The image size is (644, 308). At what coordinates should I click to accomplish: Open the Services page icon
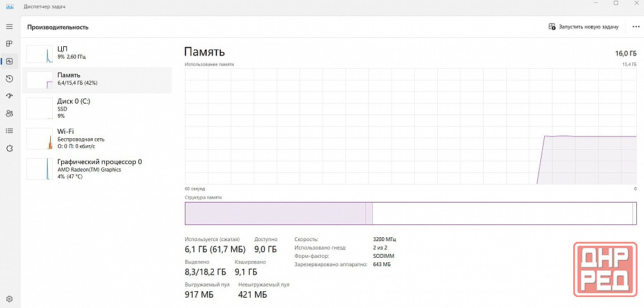pyautogui.click(x=9, y=148)
